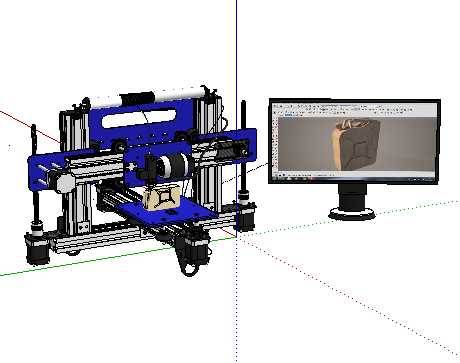Select the black extruder head above the jerrycan
The width and height of the screenshot is (460, 363).
[148, 168]
